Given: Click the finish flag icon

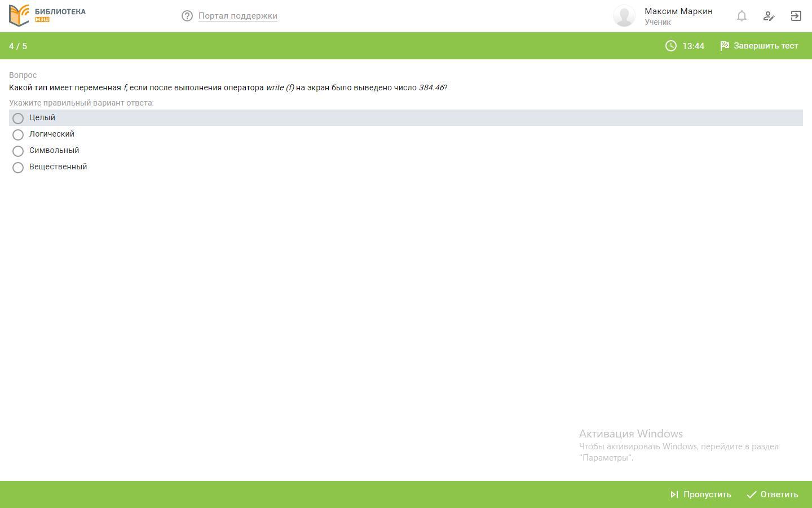Looking at the screenshot, I should click(x=725, y=46).
